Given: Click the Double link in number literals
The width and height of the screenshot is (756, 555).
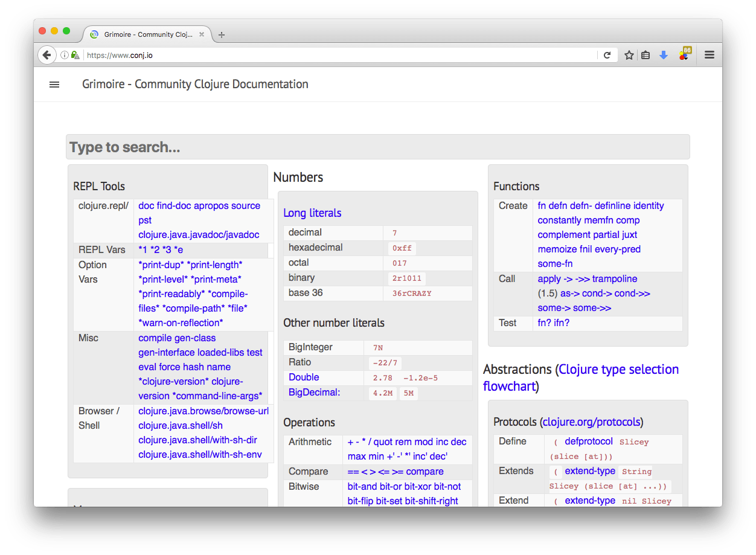Looking at the screenshot, I should (304, 377).
